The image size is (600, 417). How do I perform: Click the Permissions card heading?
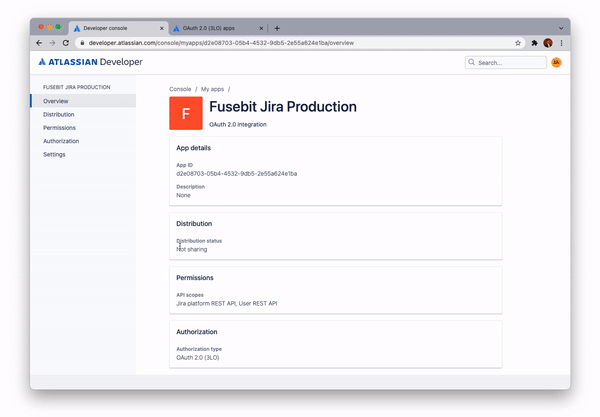click(195, 278)
